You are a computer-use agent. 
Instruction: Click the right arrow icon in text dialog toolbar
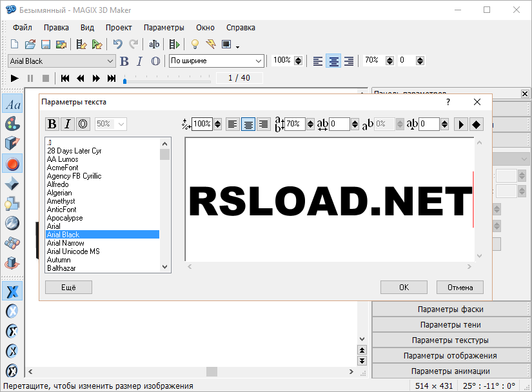coord(461,124)
